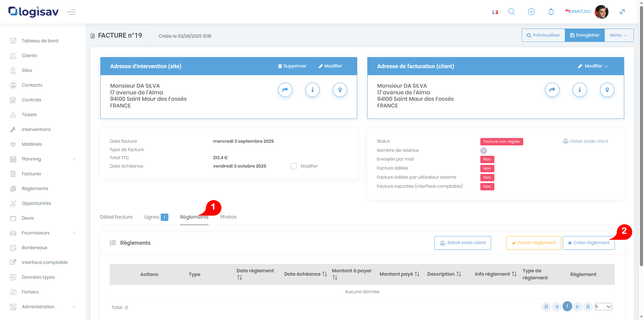This screenshot has width=644, height=320.
Task: Click share arrow icon in site address
Action: click(x=285, y=90)
